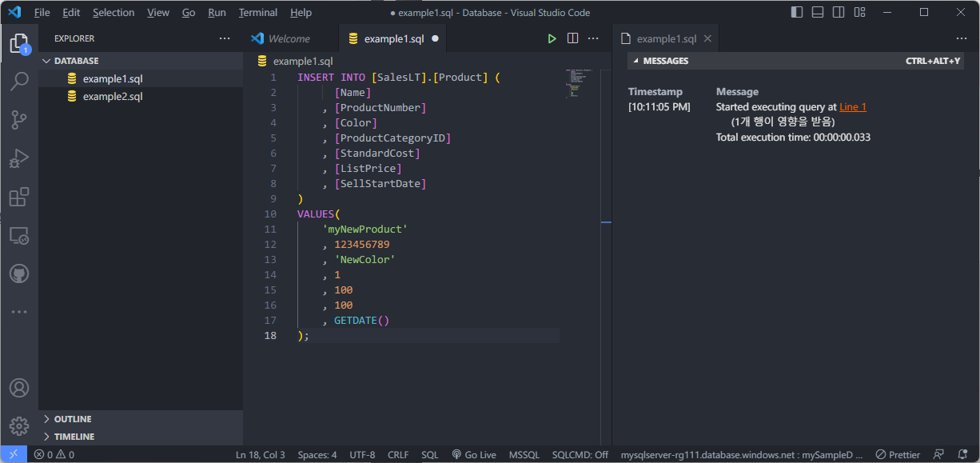Open Prettier status item
Viewport: 980px width, 463px height.
[898, 454]
